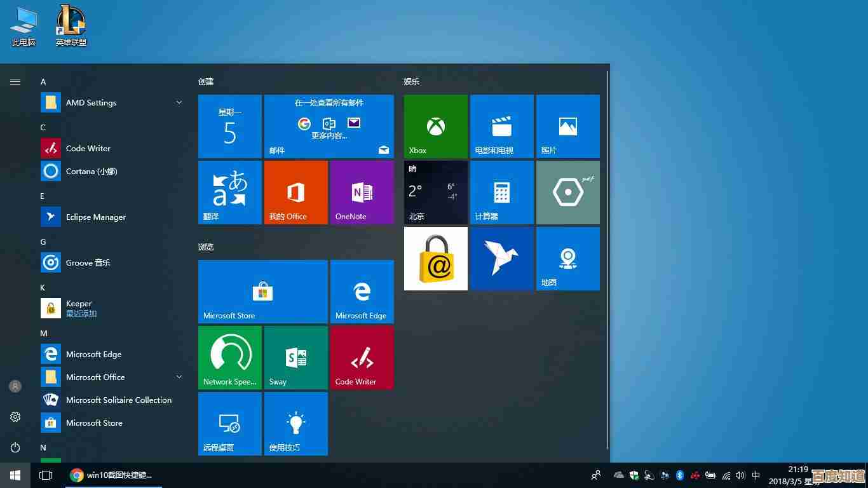868x488 pixels.
Task: Open Task View from the taskbar
Action: [45, 475]
